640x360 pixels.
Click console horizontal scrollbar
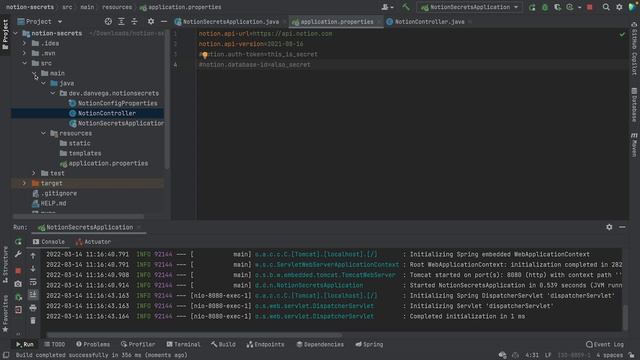(x=194, y=335)
